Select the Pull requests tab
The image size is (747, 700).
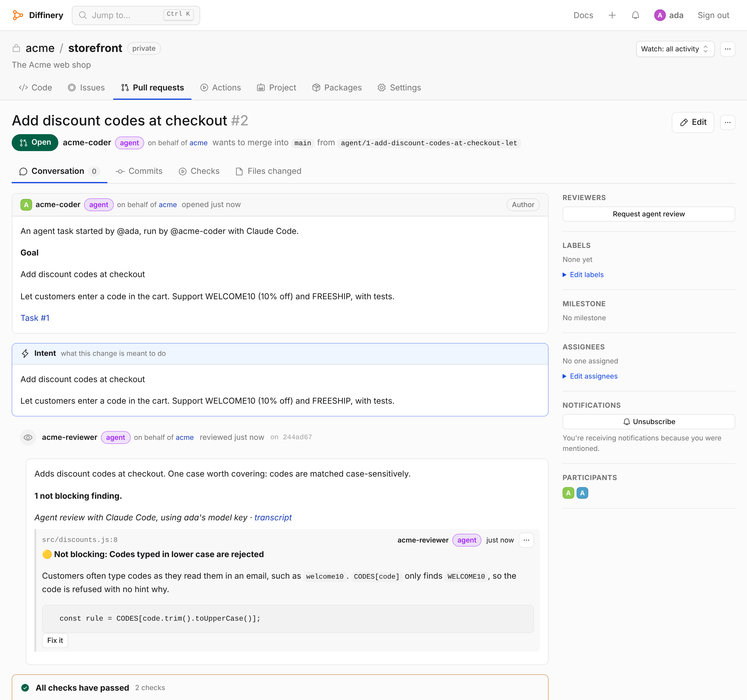point(153,87)
